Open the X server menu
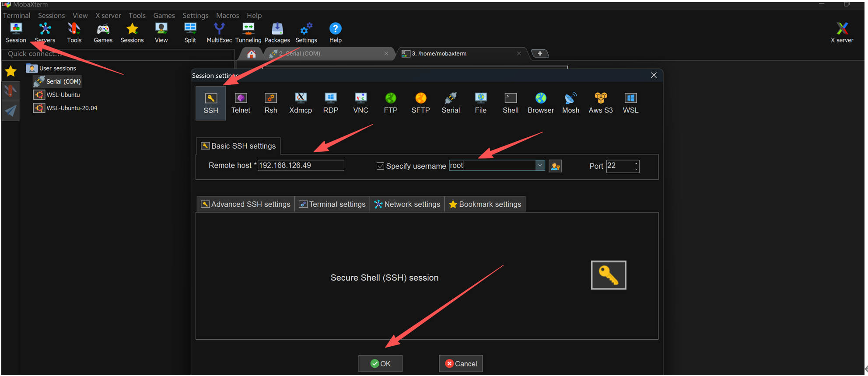 (108, 15)
